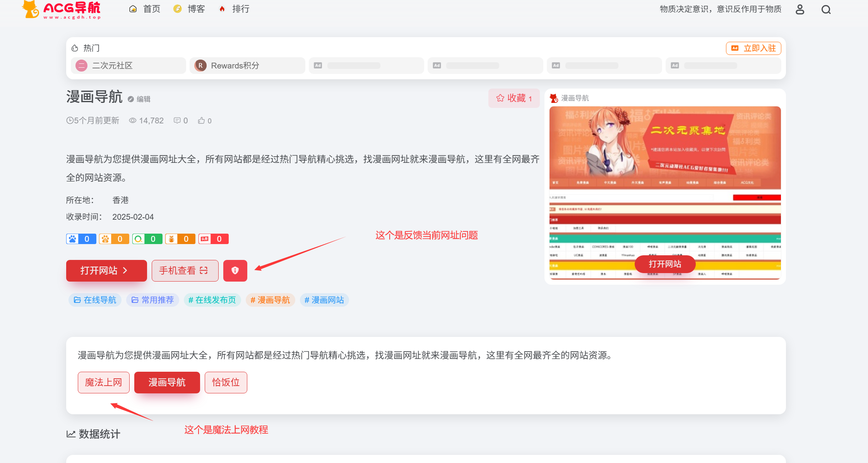Click the red Toutiao weight badge
Image resolution: width=868 pixels, height=463 pixels.
coord(213,239)
